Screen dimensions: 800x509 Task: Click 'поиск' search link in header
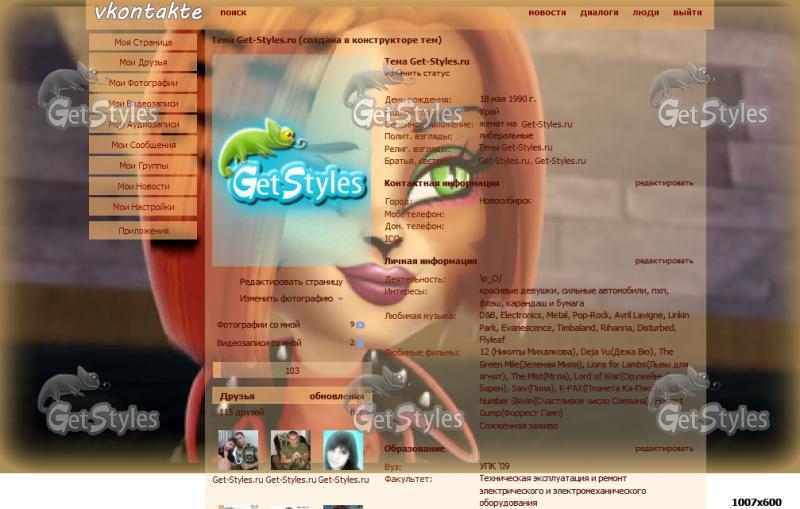pyautogui.click(x=233, y=13)
